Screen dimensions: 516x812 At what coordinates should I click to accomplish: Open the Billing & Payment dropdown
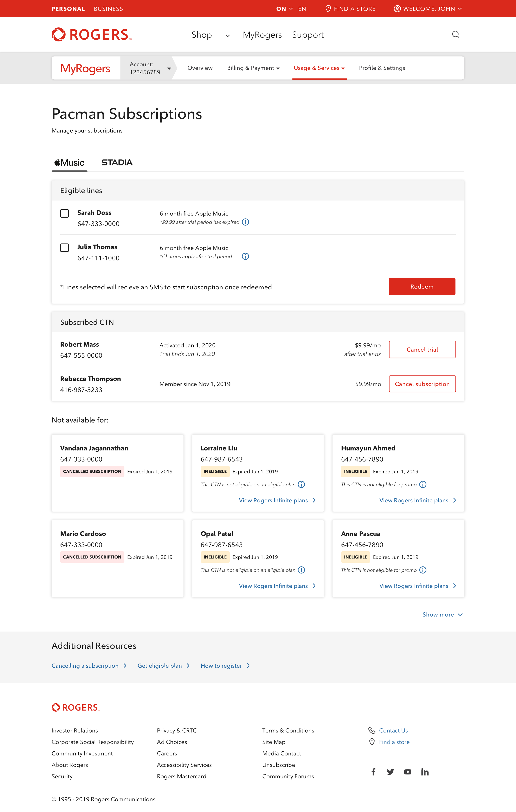click(253, 68)
